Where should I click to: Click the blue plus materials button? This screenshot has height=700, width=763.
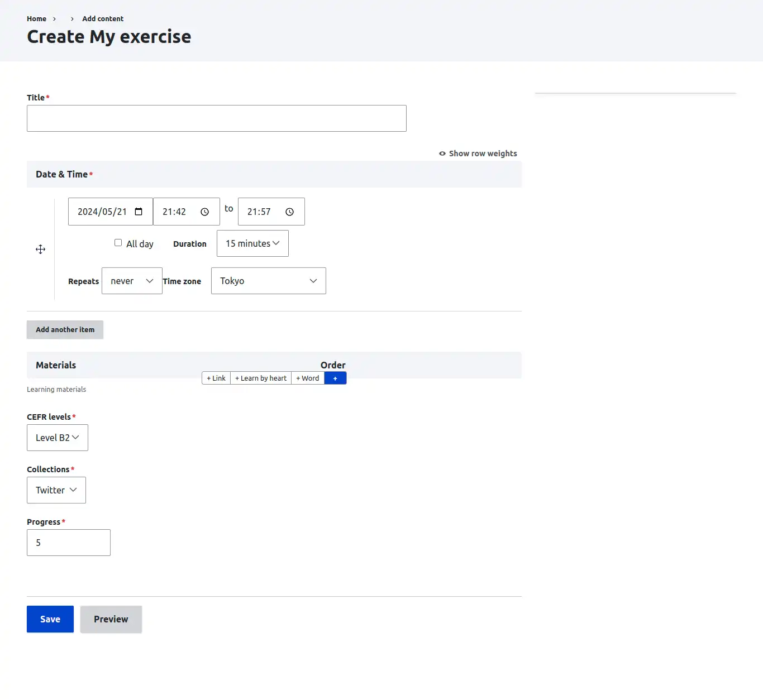(x=335, y=378)
